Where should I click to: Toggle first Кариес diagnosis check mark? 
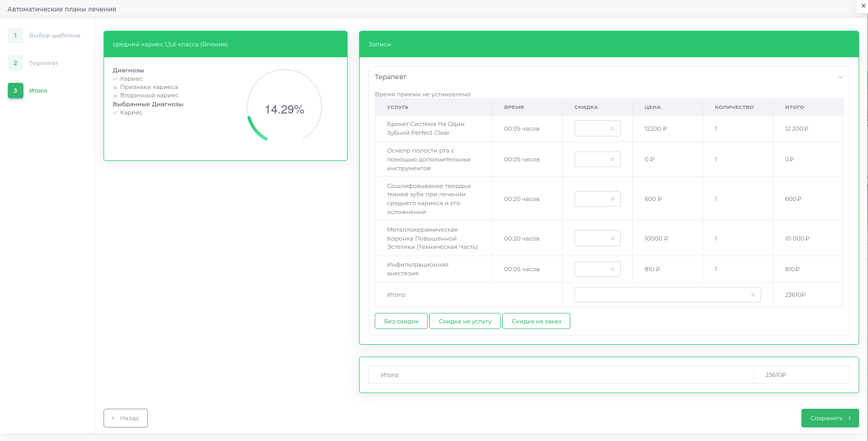pyautogui.click(x=116, y=79)
